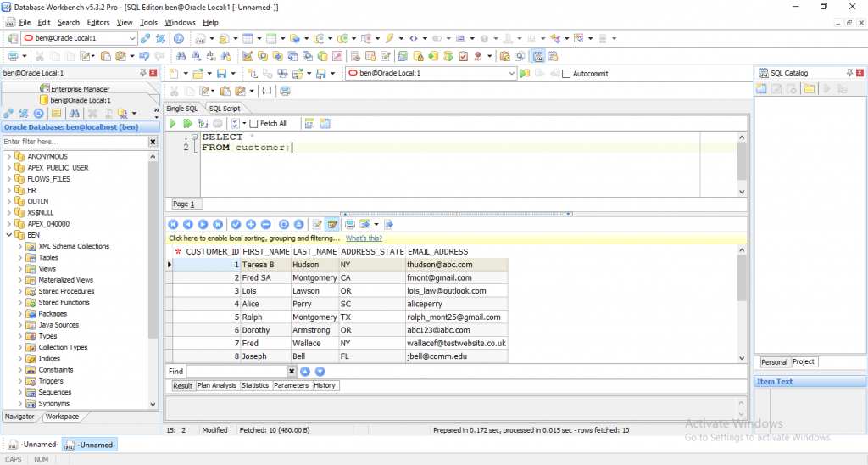
Task: Click the binoculars search icon in navigator
Action: (75, 113)
